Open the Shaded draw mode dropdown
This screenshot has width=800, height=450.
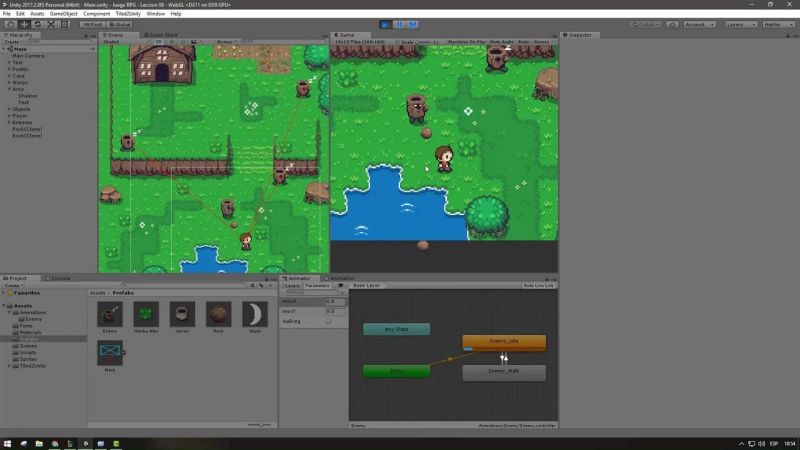pyautogui.click(x=126, y=42)
